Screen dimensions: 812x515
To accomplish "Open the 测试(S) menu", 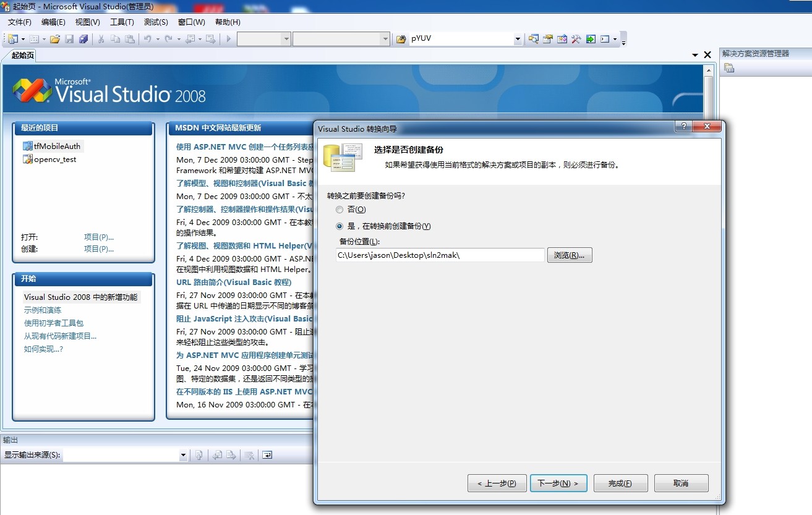I will [x=156, y=22].
